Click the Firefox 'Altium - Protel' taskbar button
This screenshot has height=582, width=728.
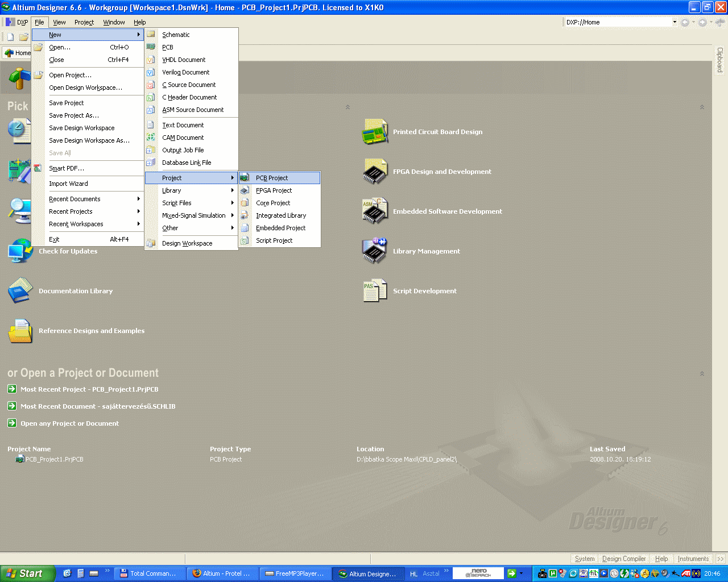222,573
